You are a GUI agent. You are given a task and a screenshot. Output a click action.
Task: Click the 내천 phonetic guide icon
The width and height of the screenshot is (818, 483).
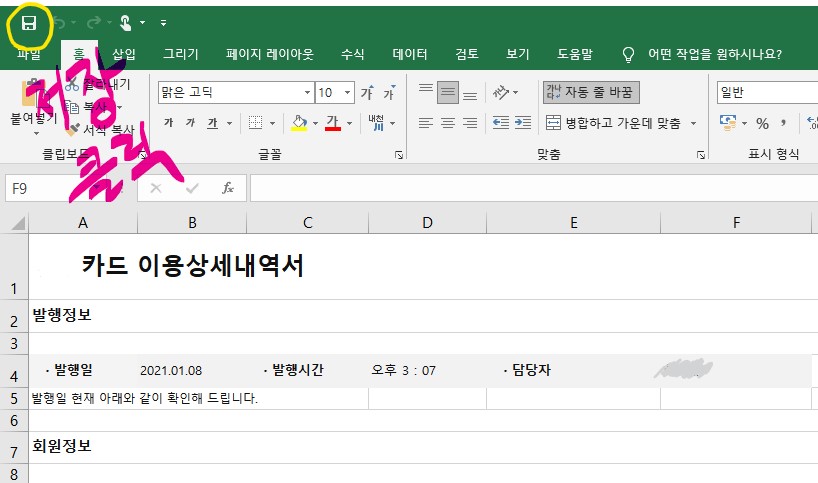click(x=376, y=123)
